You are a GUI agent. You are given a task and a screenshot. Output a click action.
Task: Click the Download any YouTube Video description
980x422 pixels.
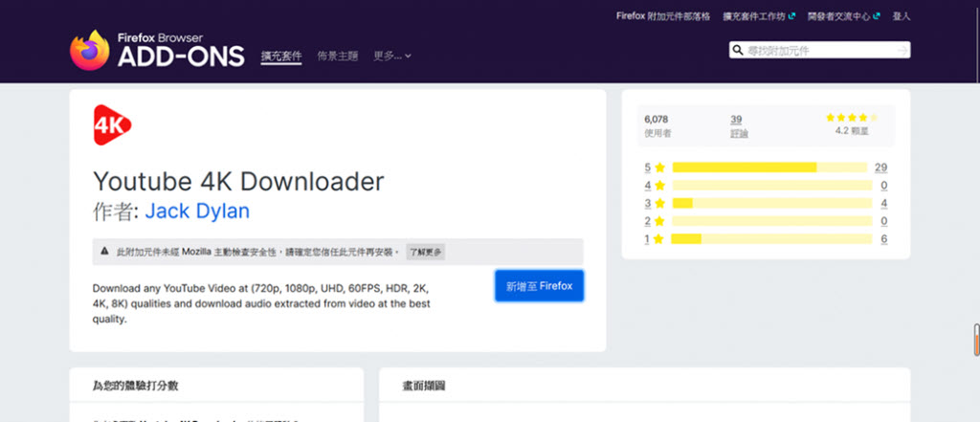tap(261, 304)
